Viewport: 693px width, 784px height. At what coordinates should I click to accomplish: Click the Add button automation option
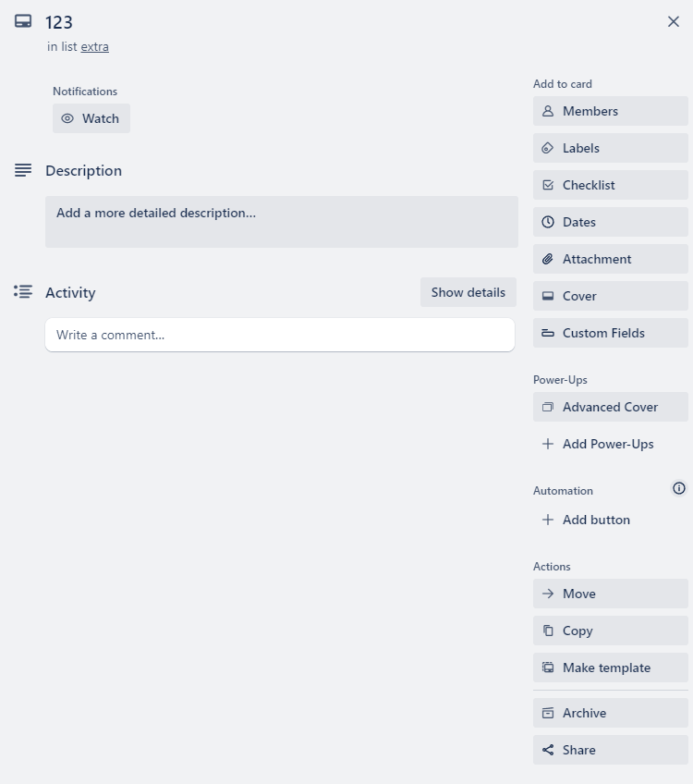[x=596, y=520]
